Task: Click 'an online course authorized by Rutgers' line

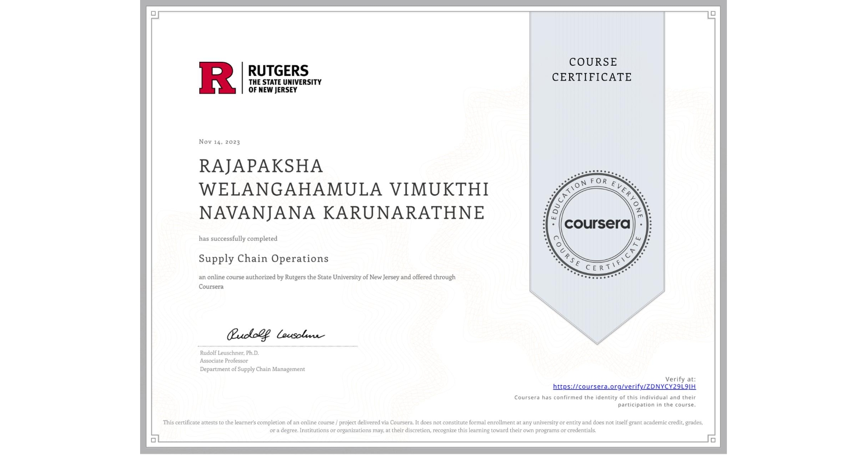Action: [x=327, y=281]
